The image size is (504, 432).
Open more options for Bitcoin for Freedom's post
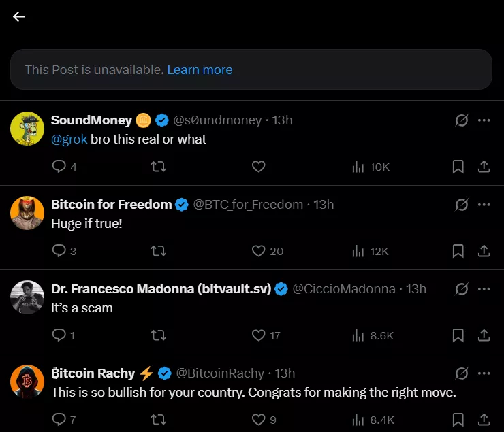click(x=484, y=205)
